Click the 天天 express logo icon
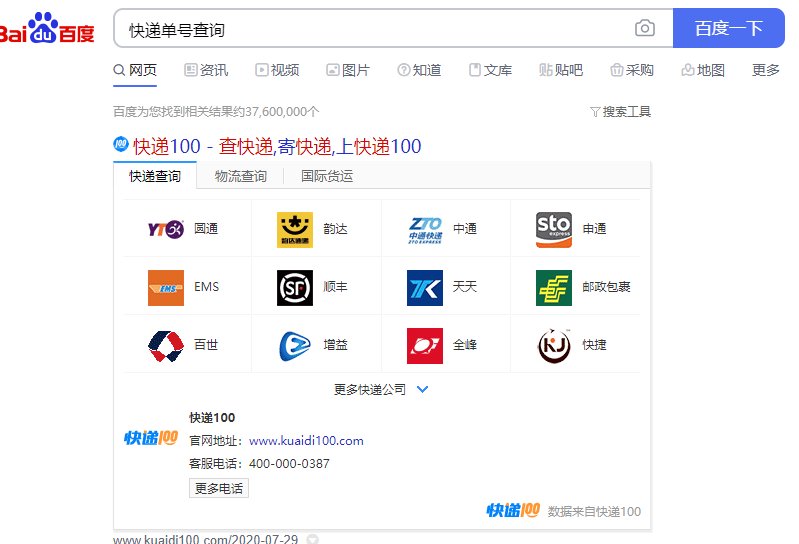Screen dimensions: 799x544 tap(425, 287)
